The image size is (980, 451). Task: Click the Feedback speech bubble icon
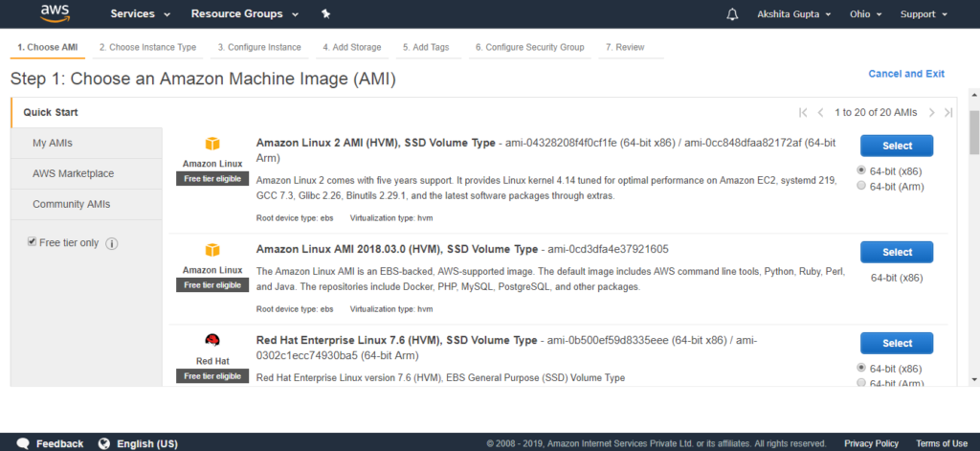pyautogui.click(x=23, y=443)
